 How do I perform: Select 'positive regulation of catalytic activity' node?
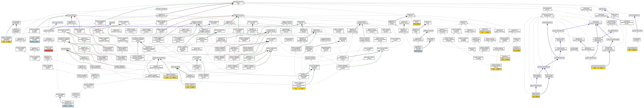click(x=35, y=58)
